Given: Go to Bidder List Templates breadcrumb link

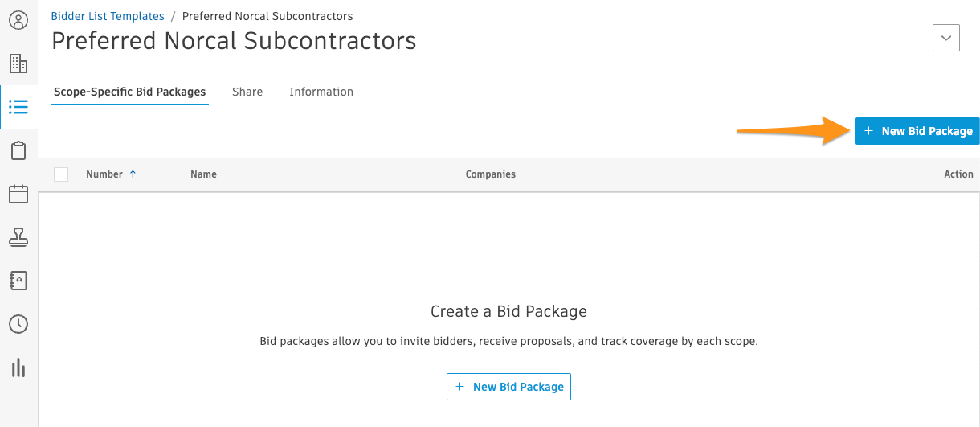Looking at the screenshot, I should click(x=108, y=16).
